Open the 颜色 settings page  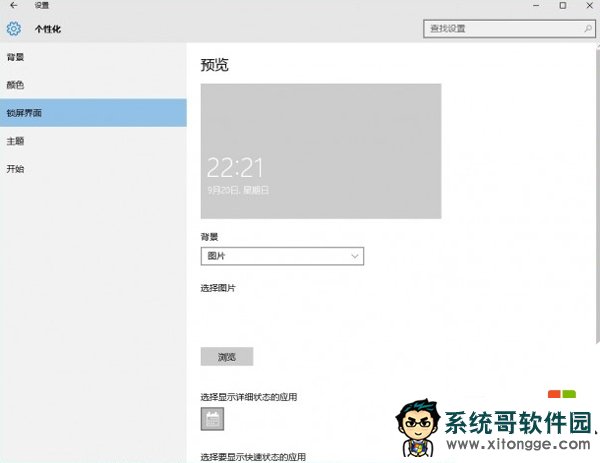pyautogui.click(x=93, y=85)
